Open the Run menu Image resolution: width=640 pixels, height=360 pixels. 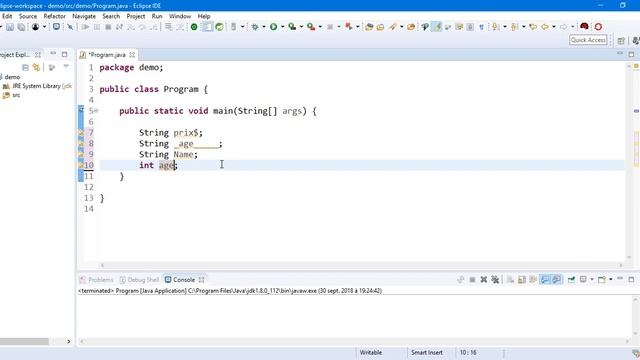pyautogui.click(x=157, y=16)
